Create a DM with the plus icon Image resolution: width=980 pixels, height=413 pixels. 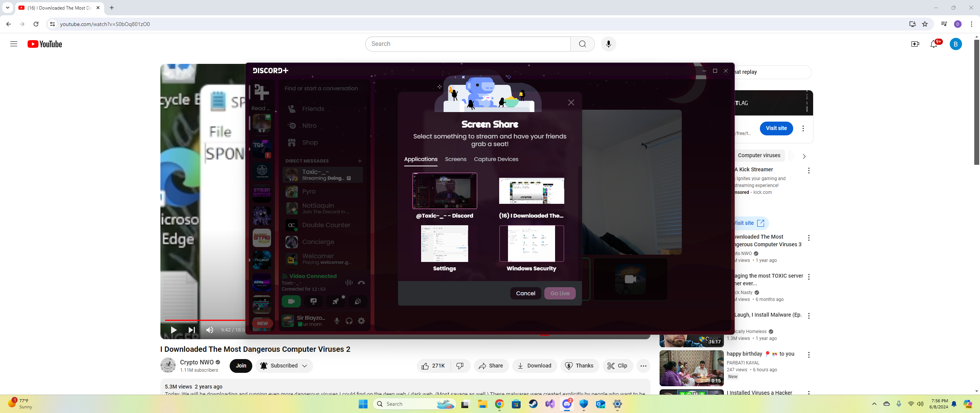pyautogui.click(x=359, y=161)
